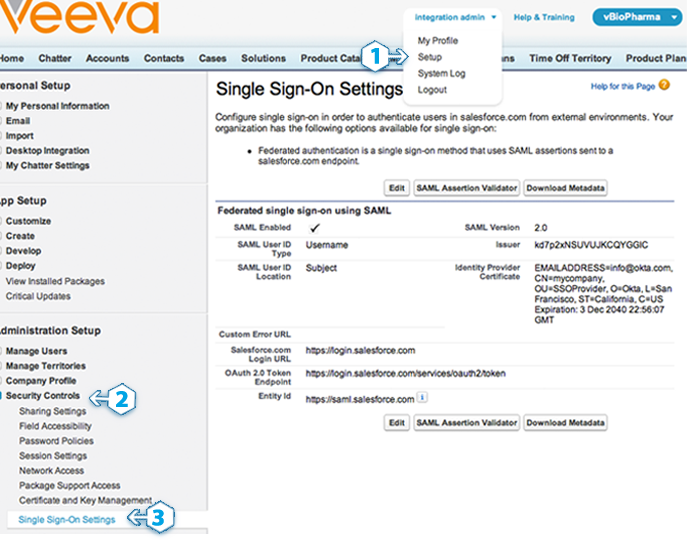This screenshot has height=540, width=687.
Task: Expand Security Controls in the sidebar
Action: (x=46, y=396)
